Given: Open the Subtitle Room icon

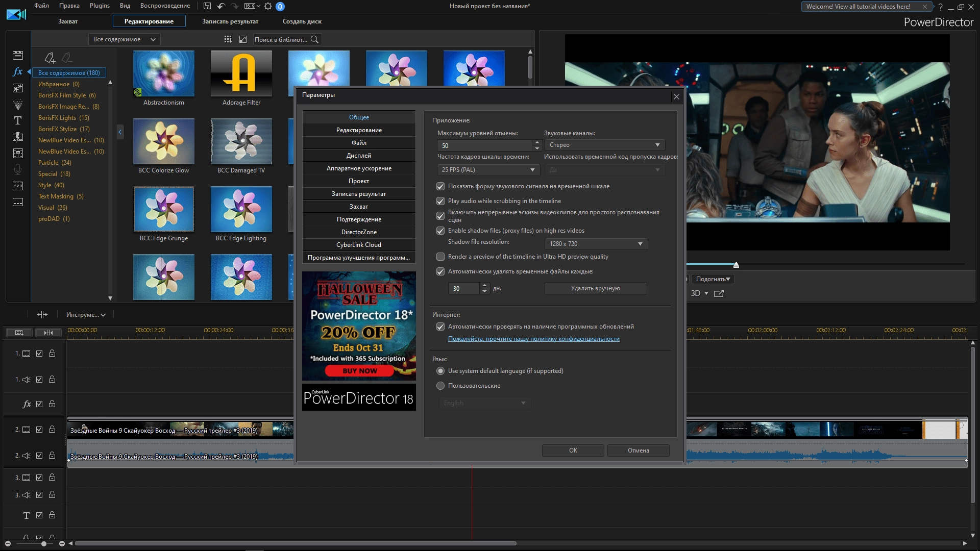Looking at the screenshot, I should [18, 202].
